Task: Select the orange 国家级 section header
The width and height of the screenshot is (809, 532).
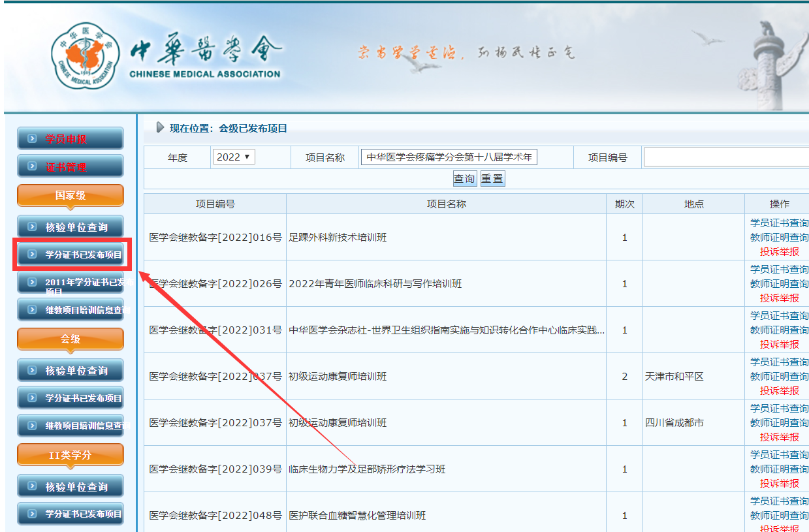Action: 71,196
